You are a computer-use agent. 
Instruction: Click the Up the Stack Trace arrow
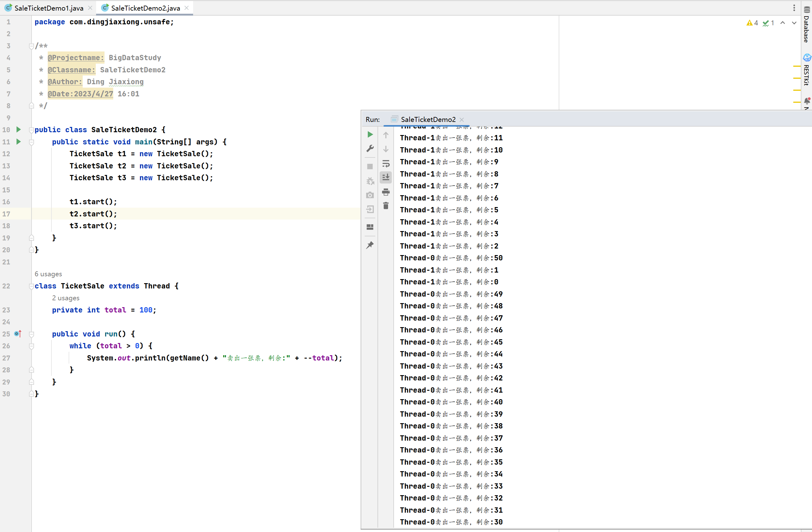pos(386,135)
